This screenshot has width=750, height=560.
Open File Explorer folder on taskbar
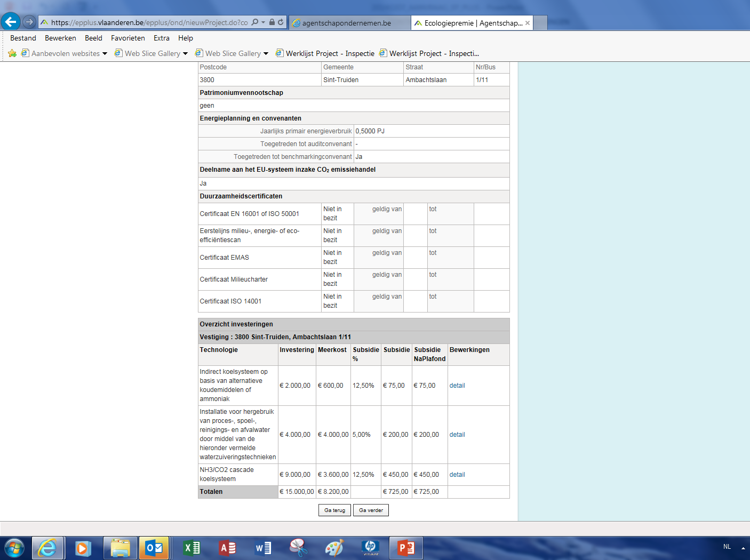120,548
